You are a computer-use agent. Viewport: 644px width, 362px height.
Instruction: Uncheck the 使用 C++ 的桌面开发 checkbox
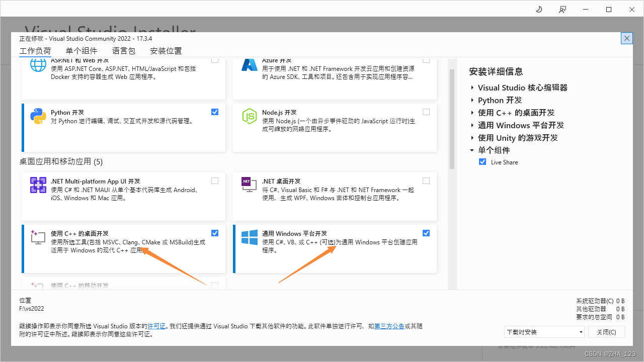215,233
